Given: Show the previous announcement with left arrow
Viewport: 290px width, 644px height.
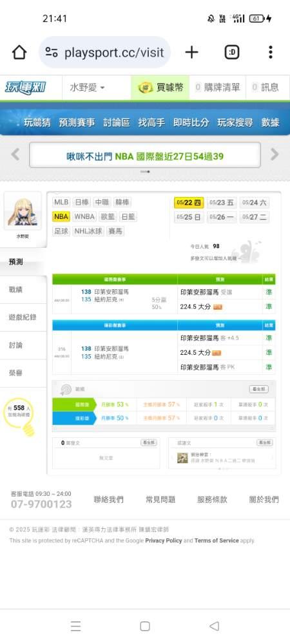Looking at the screenshot, I should [x=15, y=155].
